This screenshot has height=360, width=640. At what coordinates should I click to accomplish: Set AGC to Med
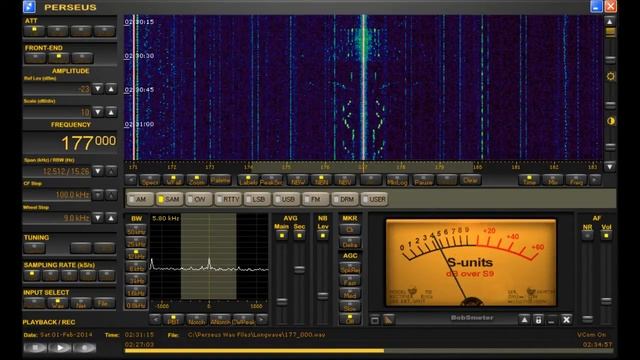[x=350, y=294]
